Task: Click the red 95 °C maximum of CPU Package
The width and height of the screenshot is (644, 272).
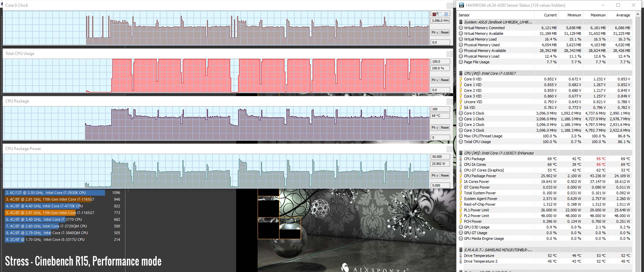Action: point(601,159)
